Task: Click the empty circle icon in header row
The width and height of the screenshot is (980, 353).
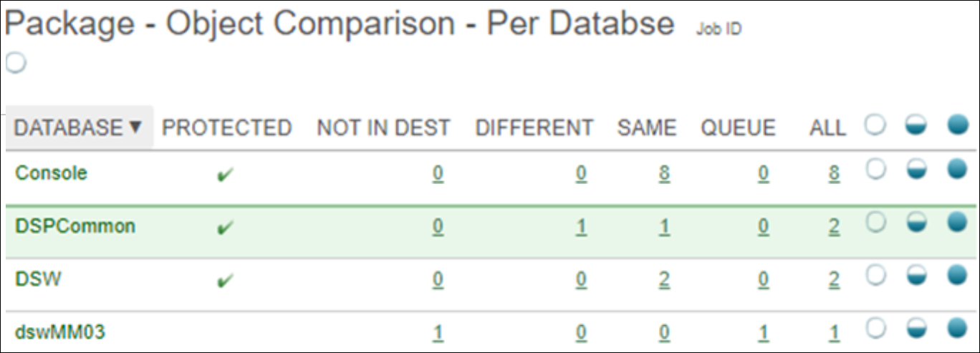Action: tap(876, 125)
